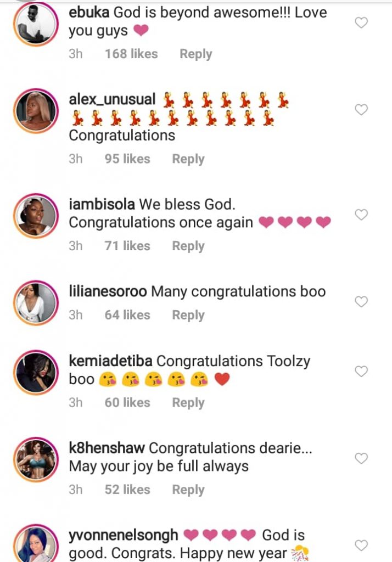Viewport: 392px width, 562px height.
Task: Go to the yvonnenelsongh username profile
Action: click(124, 535)
